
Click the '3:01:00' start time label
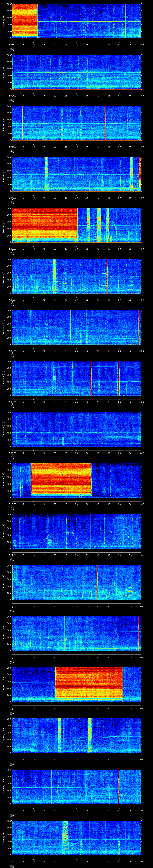[12, 44]
